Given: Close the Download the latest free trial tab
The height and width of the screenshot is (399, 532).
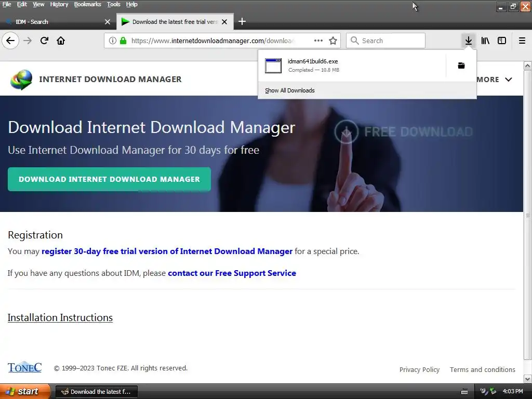Looking at the screenshot, I should point(224,22).
